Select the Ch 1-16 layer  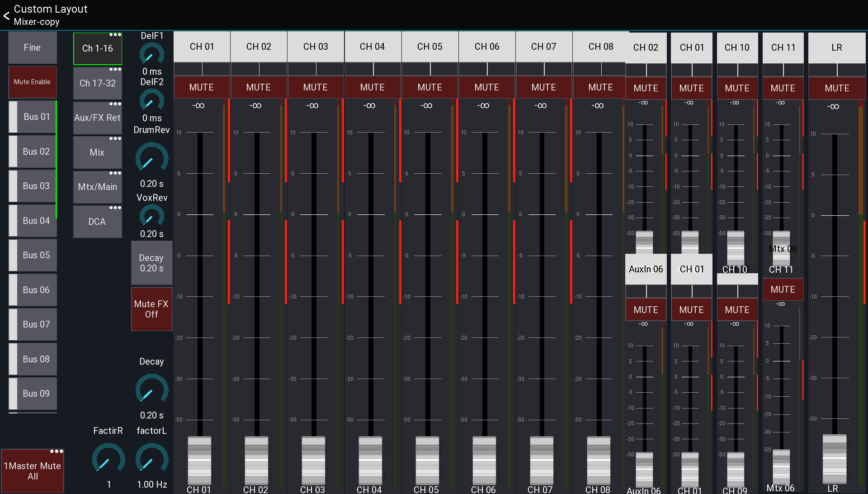click(98, 48)
